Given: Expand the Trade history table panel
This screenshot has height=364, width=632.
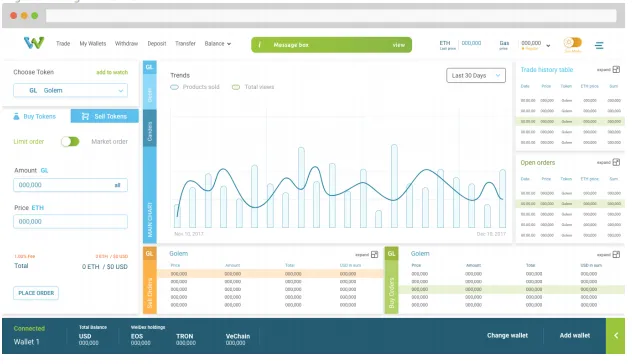Looking at the screenshot, I should 616,70.
